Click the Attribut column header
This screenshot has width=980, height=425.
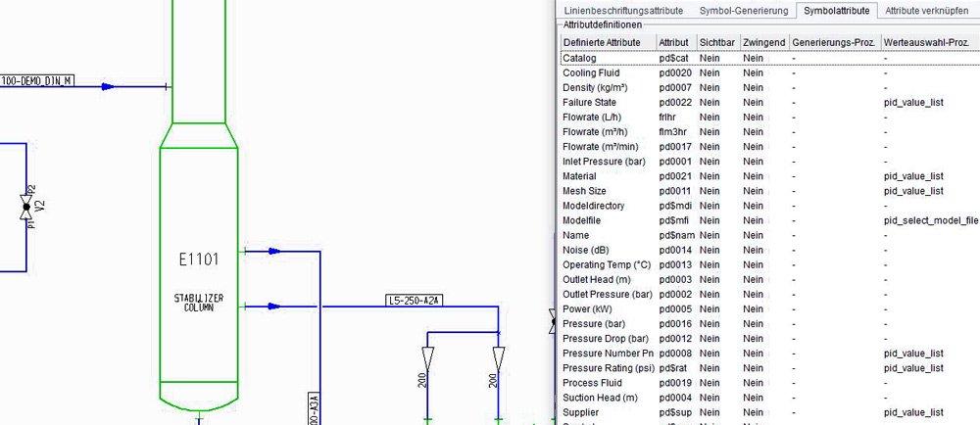tap(677, 42)
